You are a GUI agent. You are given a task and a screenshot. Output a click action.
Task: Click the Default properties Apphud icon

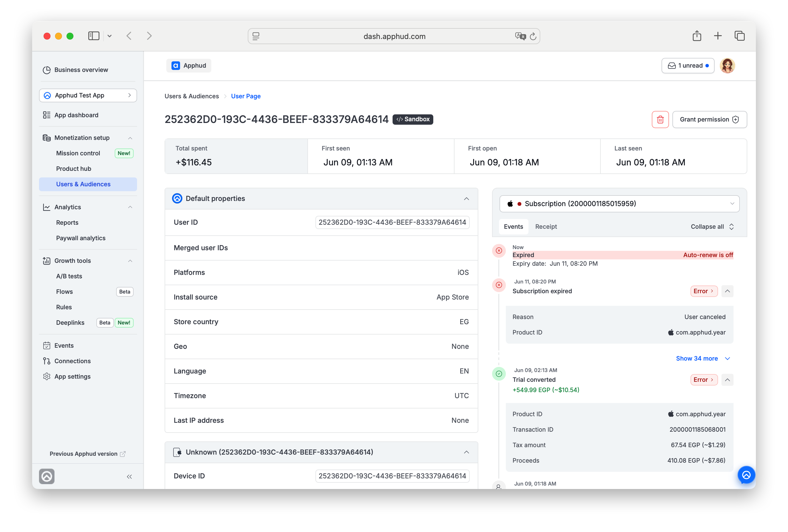[x=177, y=199]
